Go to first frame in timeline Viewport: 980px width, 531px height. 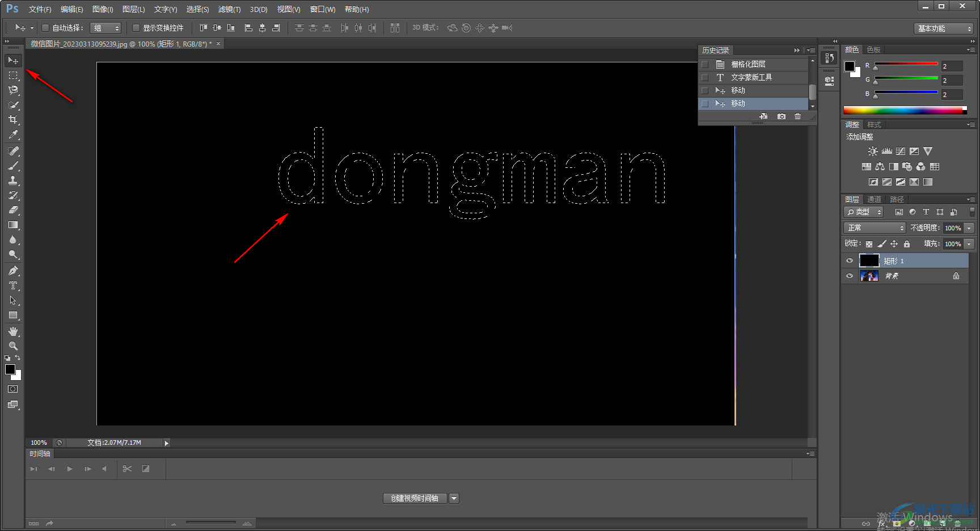[33, 469]
